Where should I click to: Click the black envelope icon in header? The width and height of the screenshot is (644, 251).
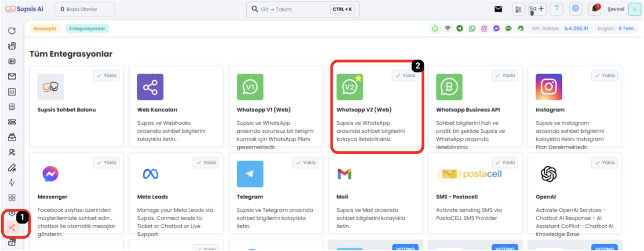tap(498, 9)
